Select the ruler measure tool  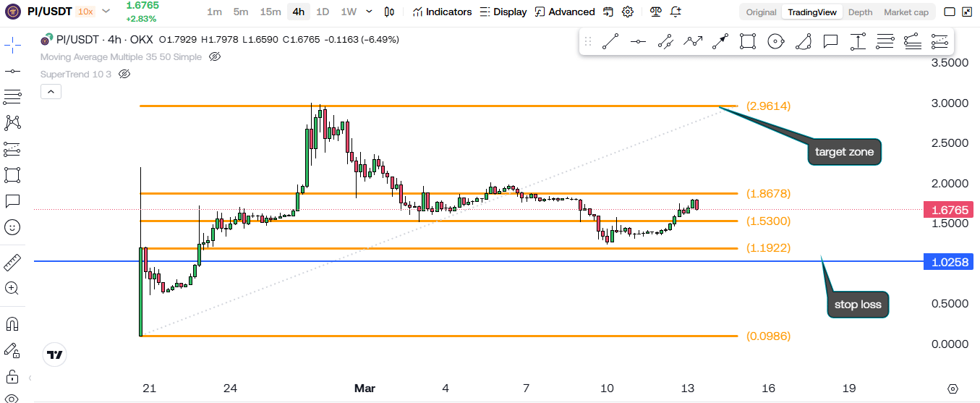12,262
